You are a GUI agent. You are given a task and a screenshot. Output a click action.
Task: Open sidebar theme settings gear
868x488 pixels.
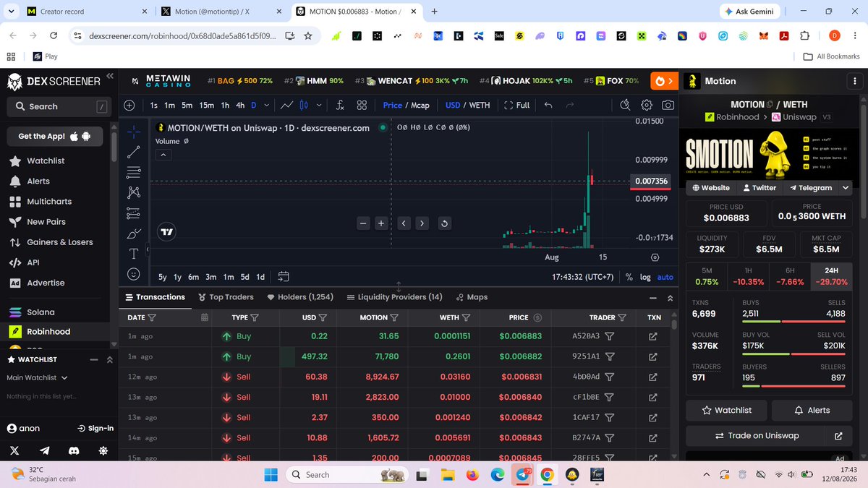coord(103,450)
